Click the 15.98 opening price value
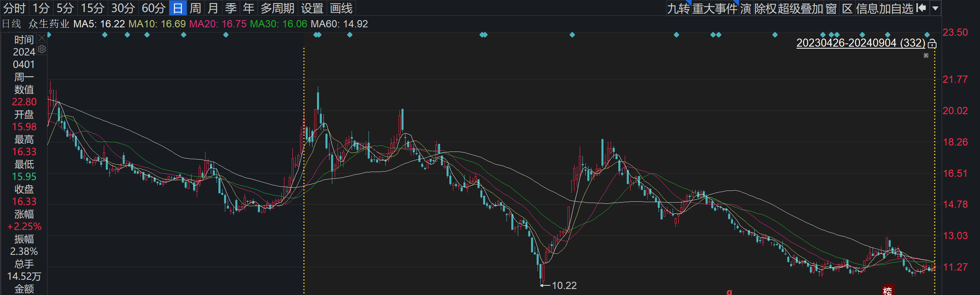 (x=24, y=127)
